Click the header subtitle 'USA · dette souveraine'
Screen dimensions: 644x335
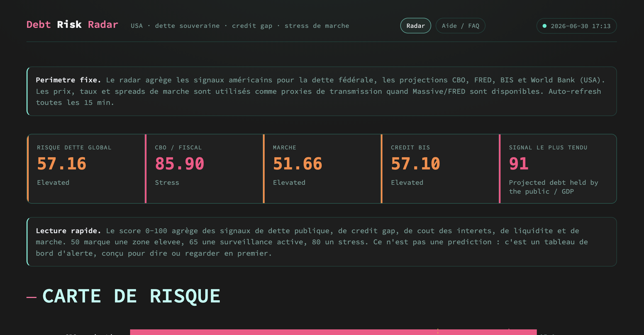(175, 26)
